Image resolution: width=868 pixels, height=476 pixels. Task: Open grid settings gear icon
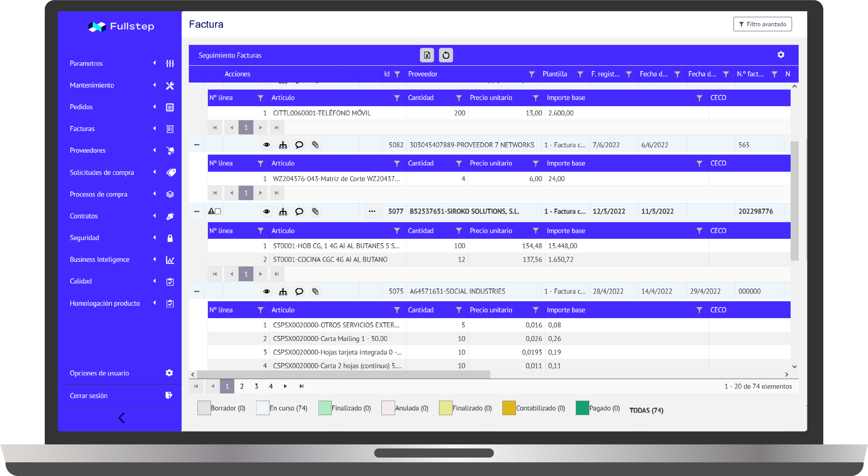tap(780, 54)
